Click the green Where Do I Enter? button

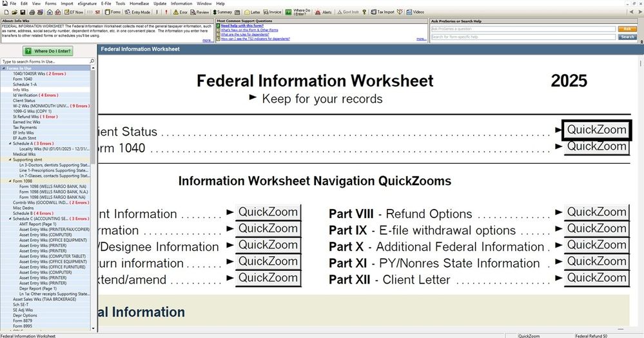click(48, 51)
